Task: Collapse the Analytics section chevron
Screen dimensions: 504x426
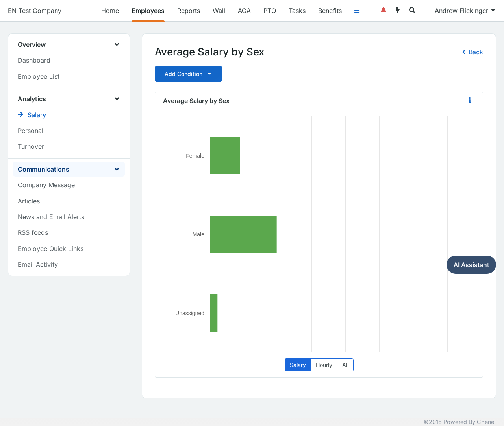Action: pos(117,99)
